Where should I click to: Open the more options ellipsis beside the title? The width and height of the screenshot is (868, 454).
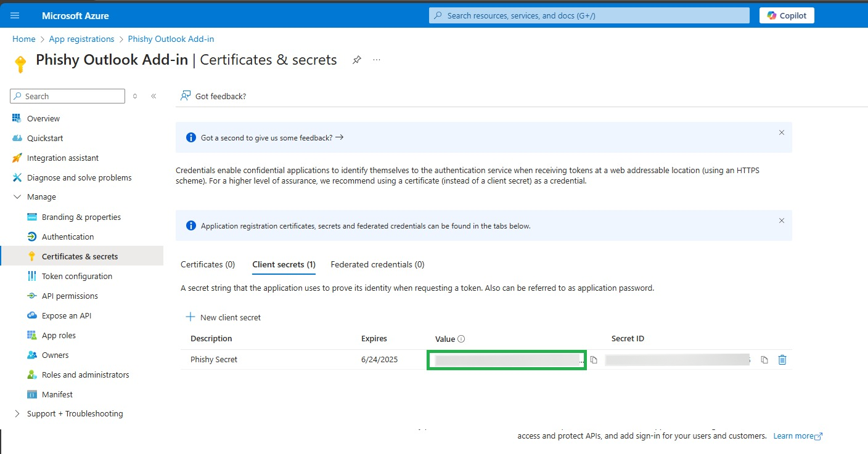[x=377, y=60]
